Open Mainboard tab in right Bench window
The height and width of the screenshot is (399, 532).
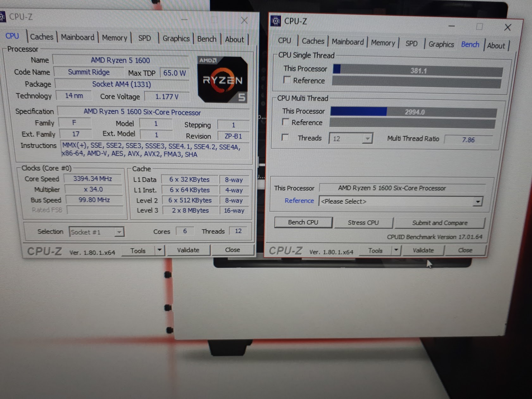tap(347, 42)
